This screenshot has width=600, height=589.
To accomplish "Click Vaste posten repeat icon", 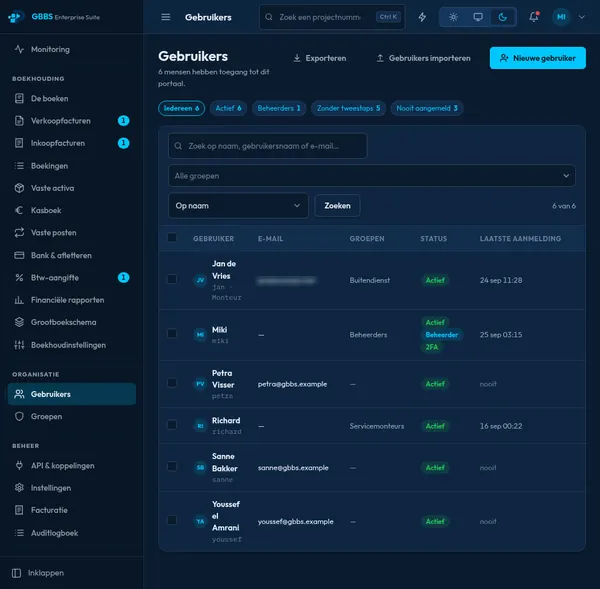I will 19,233.
